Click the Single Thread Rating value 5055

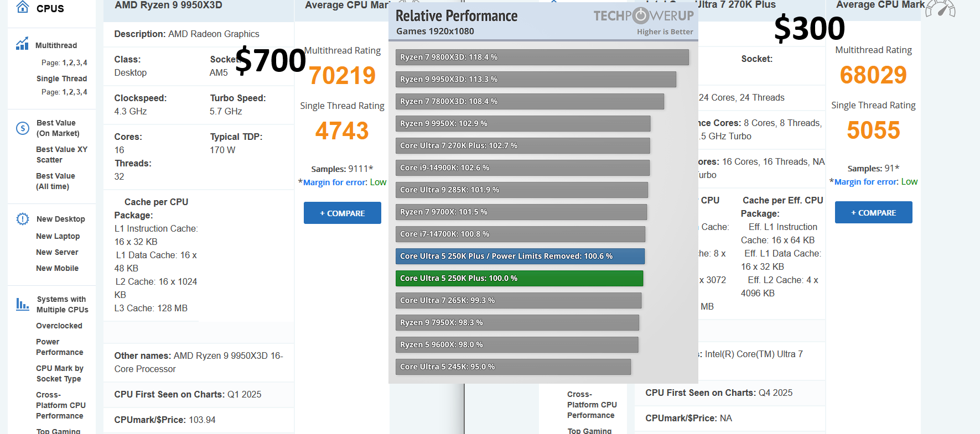click(x=874, y=130)
